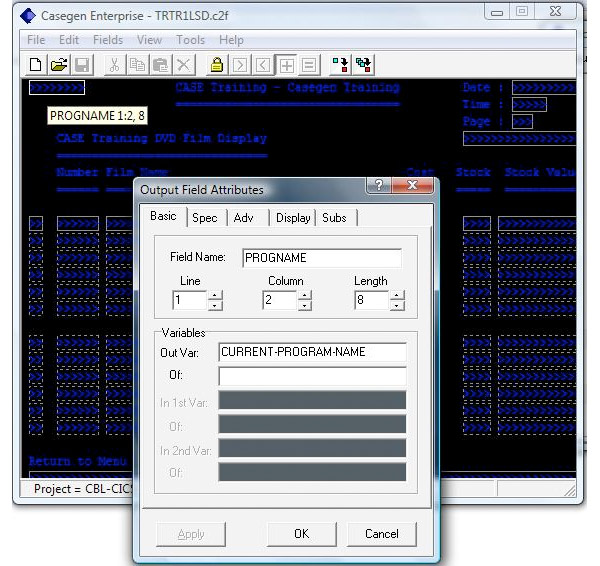Click the last toolbar icon with green squares

coord(364,65)
